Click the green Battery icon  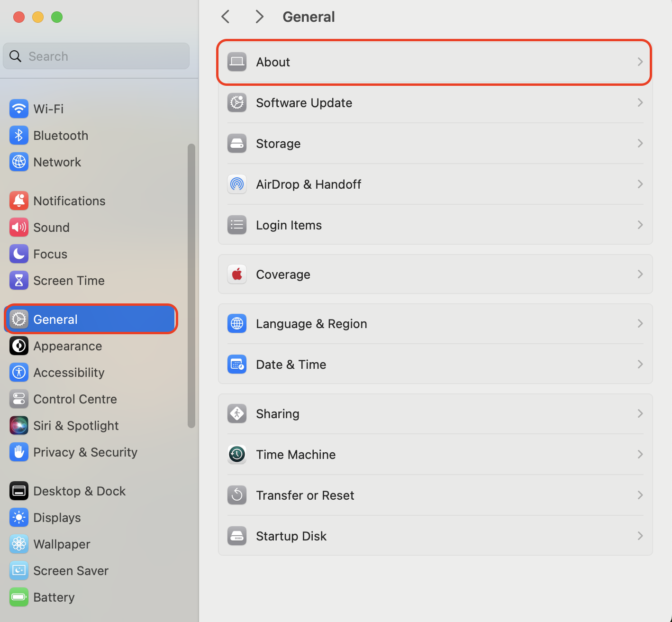[x=19, y=597]
